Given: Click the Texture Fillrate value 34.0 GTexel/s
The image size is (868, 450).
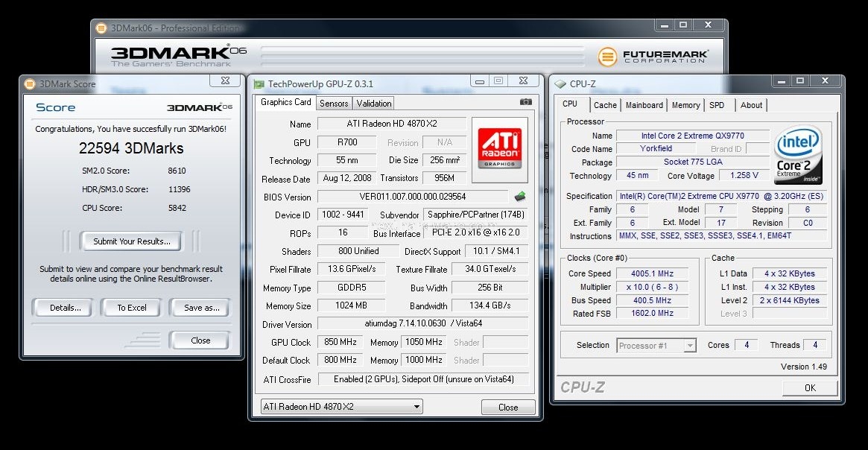Looking at the screenshot, I should pos(490,269).
